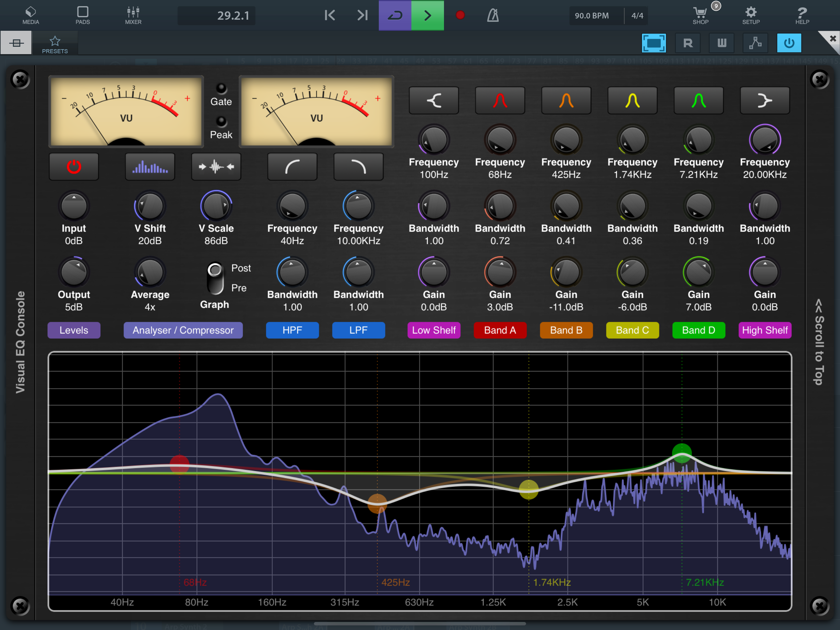Open the Media browser
The image size is (840, 630).
click(30, 15)
